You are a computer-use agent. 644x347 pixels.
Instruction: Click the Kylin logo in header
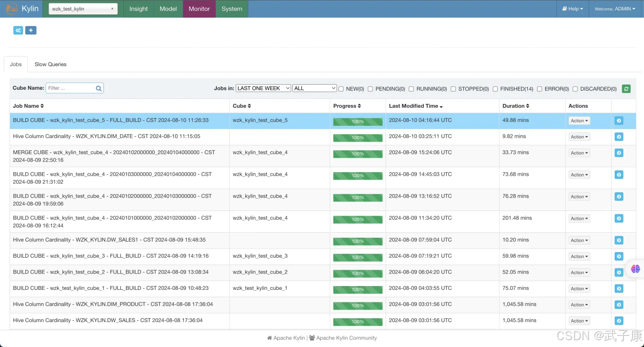[x=12, y=9]
